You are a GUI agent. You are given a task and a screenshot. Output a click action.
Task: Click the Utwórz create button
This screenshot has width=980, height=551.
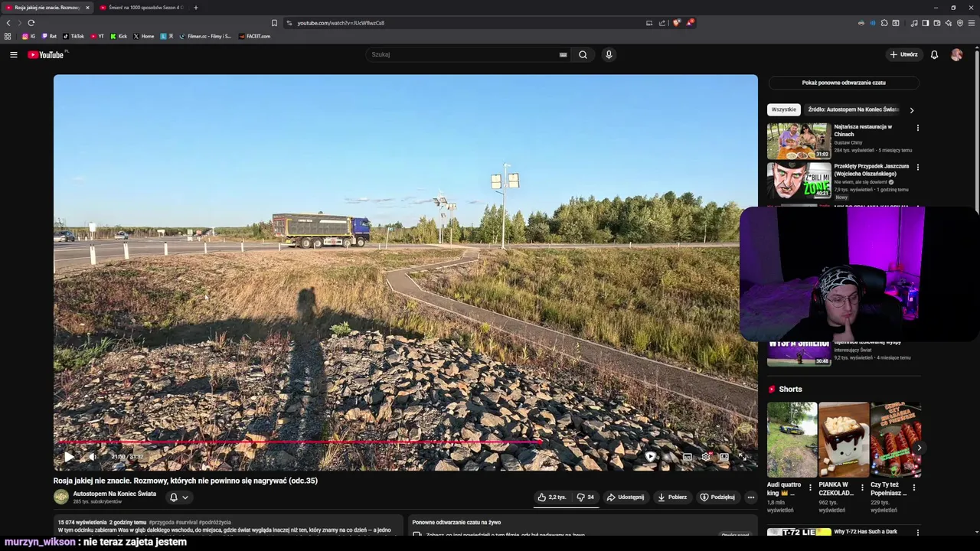903,54
